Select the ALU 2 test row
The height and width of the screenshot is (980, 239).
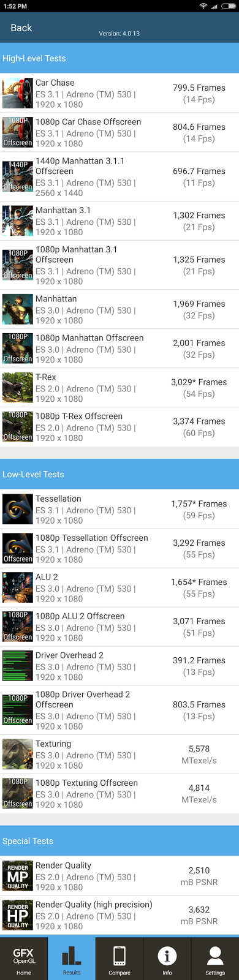tap(120, 588)
